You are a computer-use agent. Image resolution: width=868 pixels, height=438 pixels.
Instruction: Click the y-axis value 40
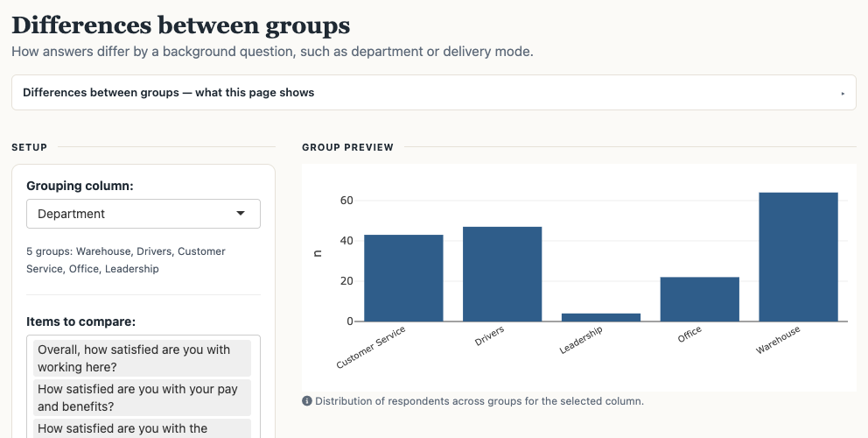(346, 241)
